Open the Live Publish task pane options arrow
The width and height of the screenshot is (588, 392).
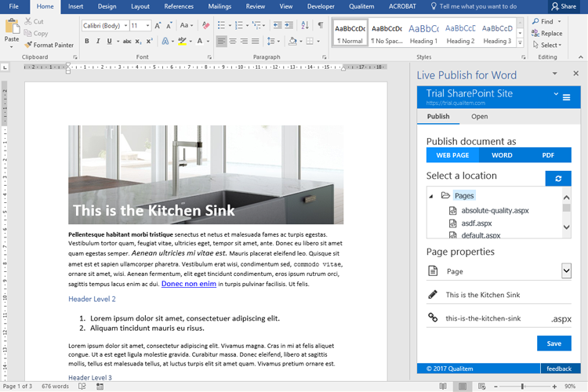click(x=554, y=74)
